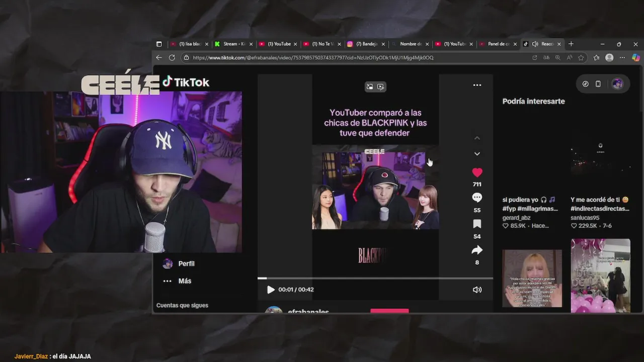Image resolution: width=644 pixels, height=362 pixels.
Task: Click the TikTok logo
Action: [x=186, y=82]
